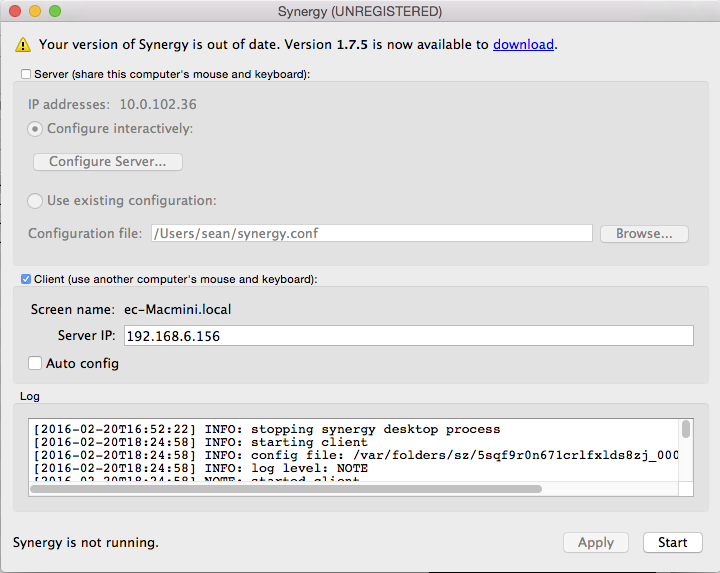Click 'Synergy is not running.' status text
720x573 pixels.
tap(86, 543)
